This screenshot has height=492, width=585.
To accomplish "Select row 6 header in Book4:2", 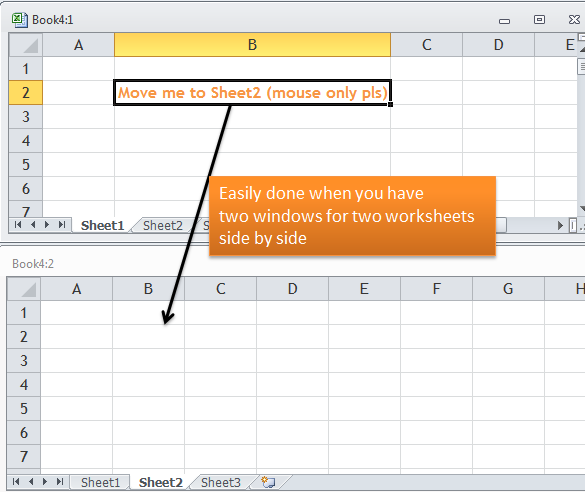I will [24, 432].
